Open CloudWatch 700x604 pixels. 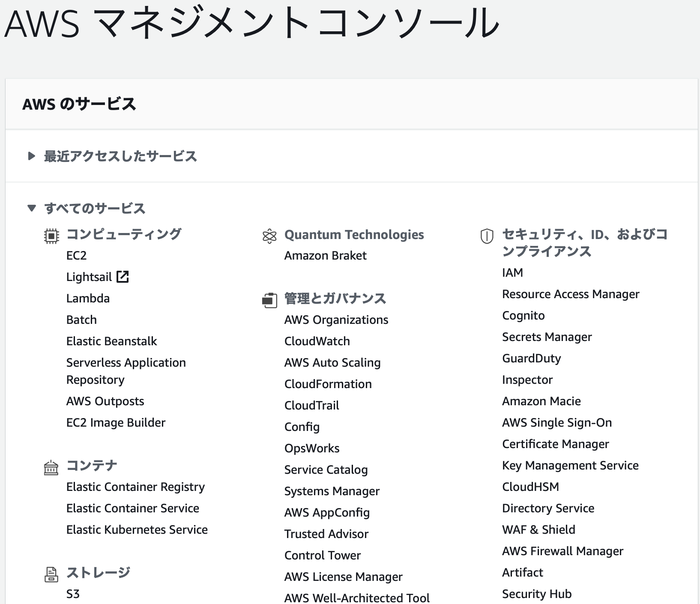point(317,341)
